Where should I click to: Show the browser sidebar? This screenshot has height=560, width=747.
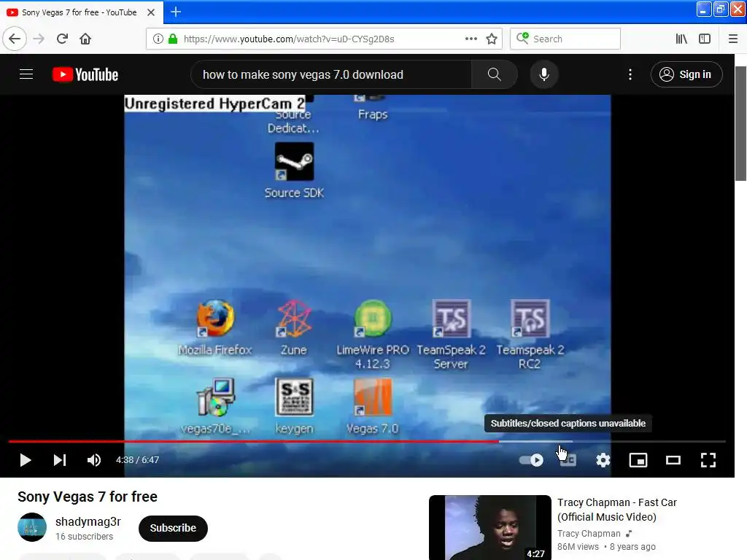[x=705, y=39]
